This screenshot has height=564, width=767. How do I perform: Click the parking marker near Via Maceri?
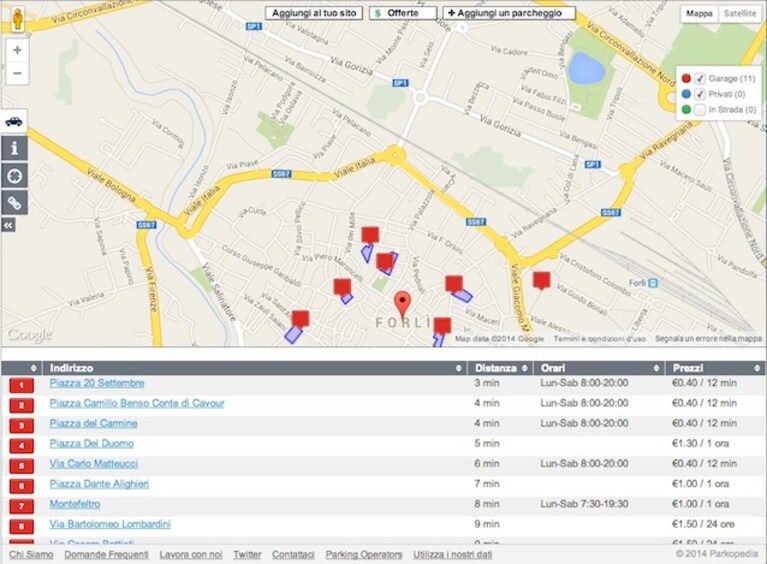tap(453, 284)
